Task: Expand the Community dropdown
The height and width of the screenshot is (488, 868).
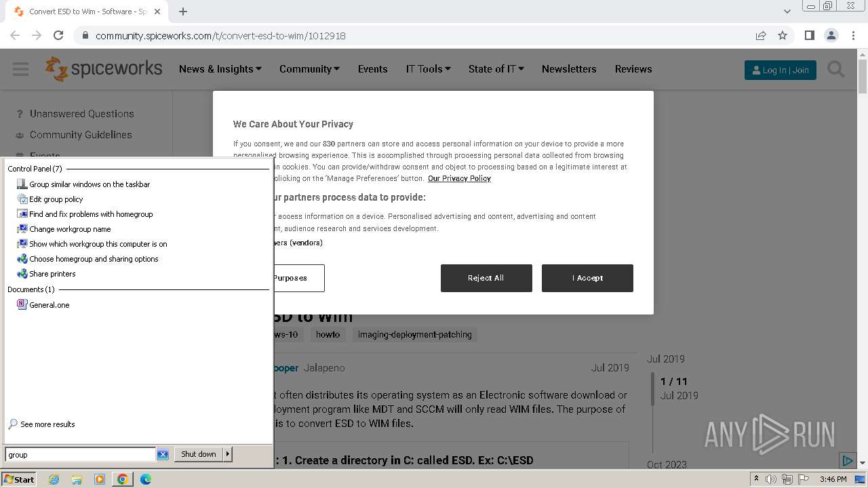Action: click(x=309, y=69)
